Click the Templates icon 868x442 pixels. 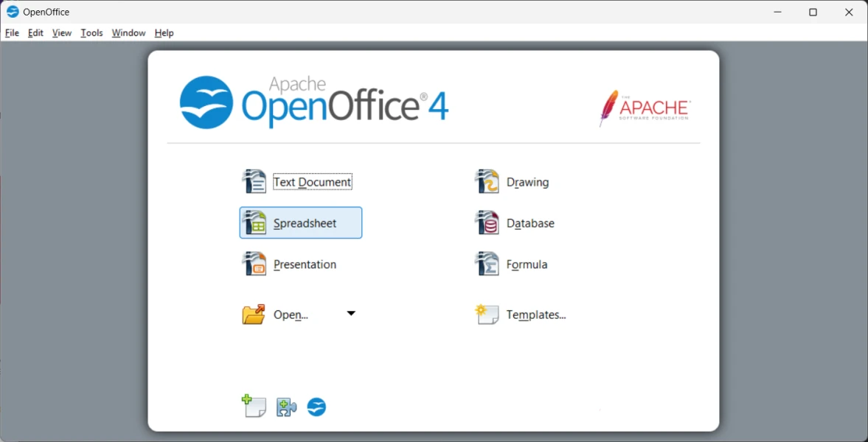(x=487, y=315)
